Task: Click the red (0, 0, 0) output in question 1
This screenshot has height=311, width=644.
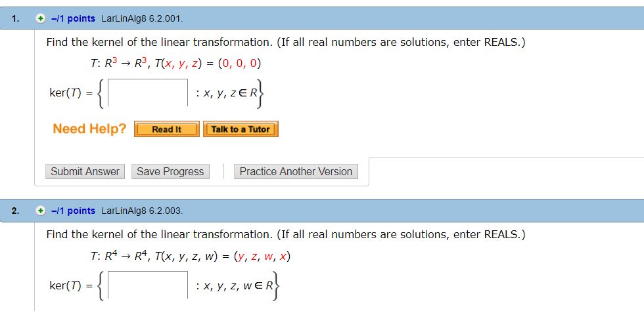Action: pos(240,64)
